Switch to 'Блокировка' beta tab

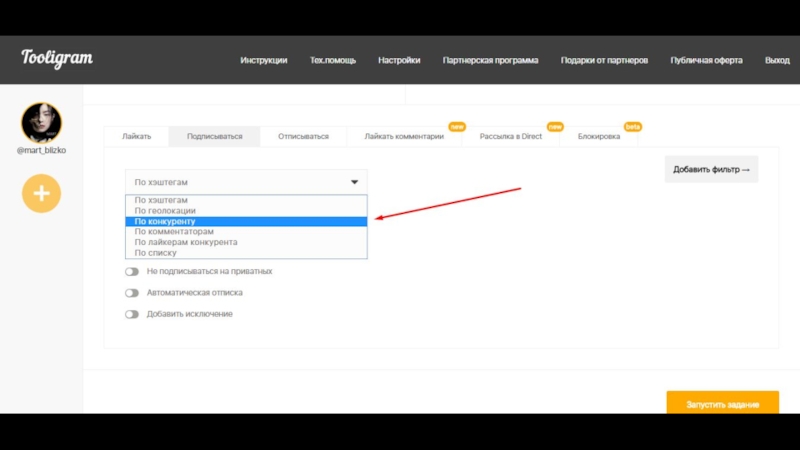599,136
